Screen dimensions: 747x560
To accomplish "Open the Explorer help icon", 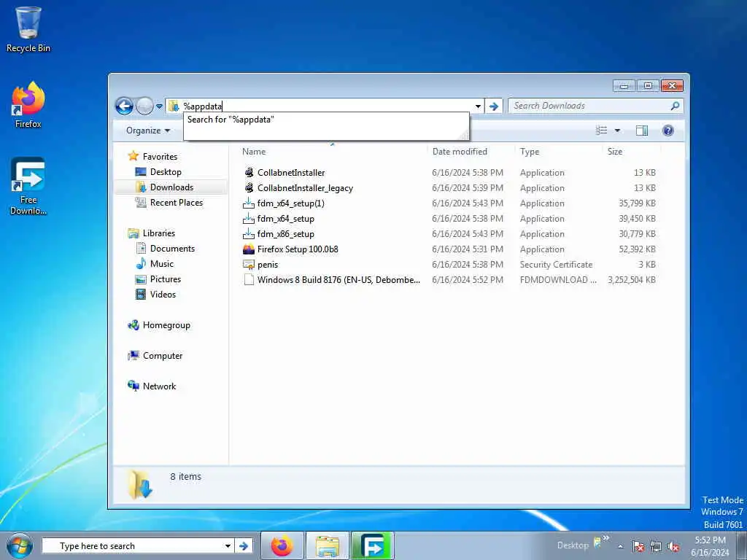I will (x=668, y=131).
